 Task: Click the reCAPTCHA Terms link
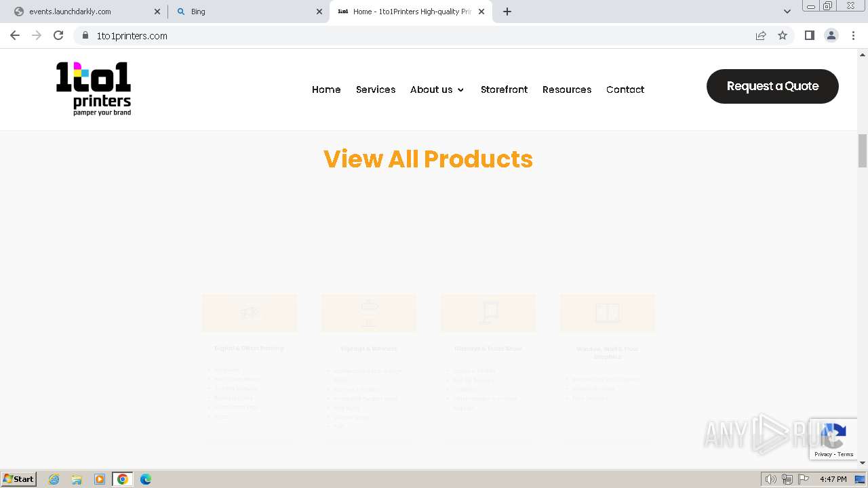click(845, 454)
